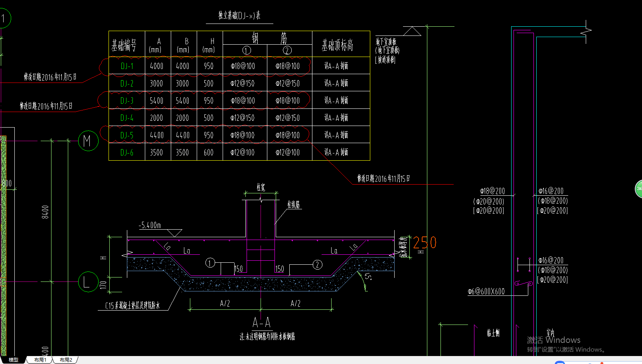The image size is (642, 364).
Task: Select the 170 vertical dimension text
Action: (x=103, y=285)
